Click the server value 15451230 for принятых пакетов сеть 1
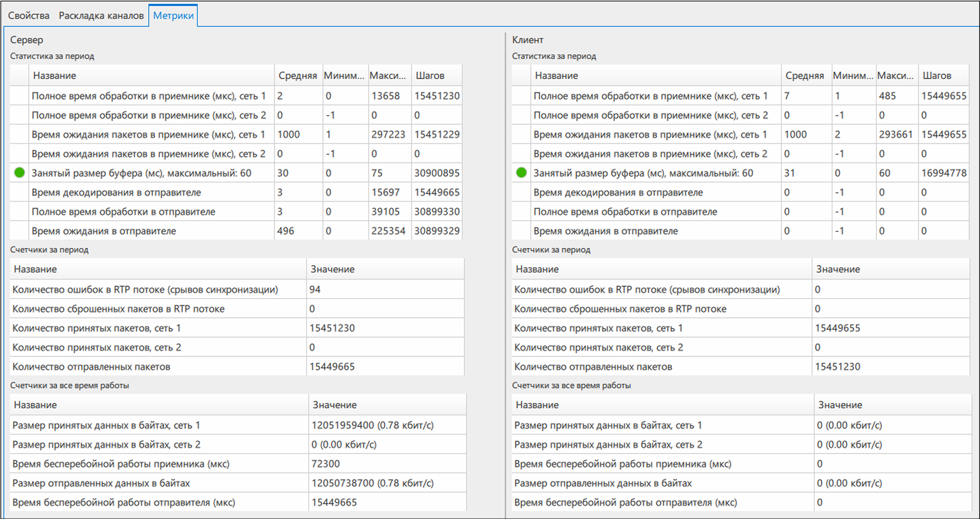The width and height of the screenshot is (980, 519). (332, 328)
